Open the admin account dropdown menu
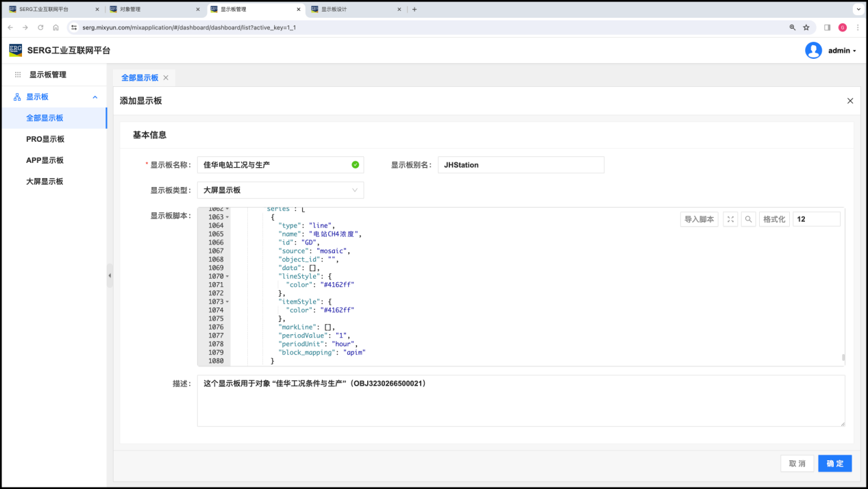 tap(842, 51)
